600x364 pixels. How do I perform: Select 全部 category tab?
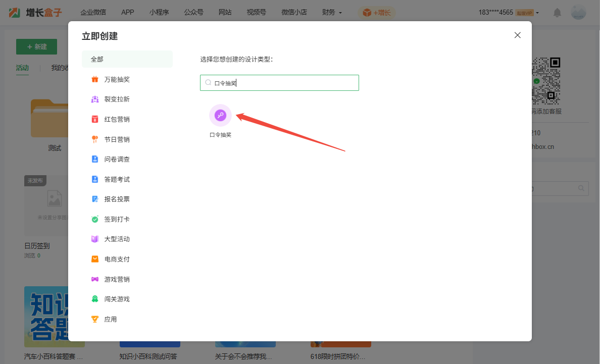[x=127, y=59]
